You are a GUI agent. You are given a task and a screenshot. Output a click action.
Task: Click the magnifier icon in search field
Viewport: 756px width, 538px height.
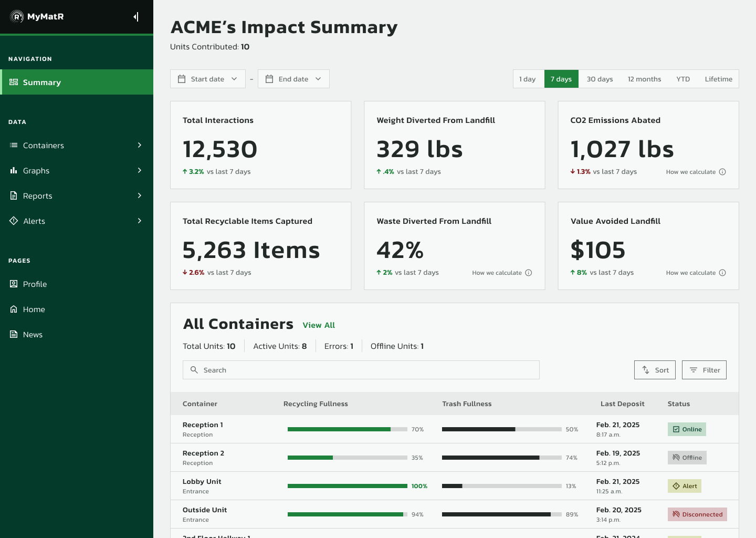pos(194,370)
